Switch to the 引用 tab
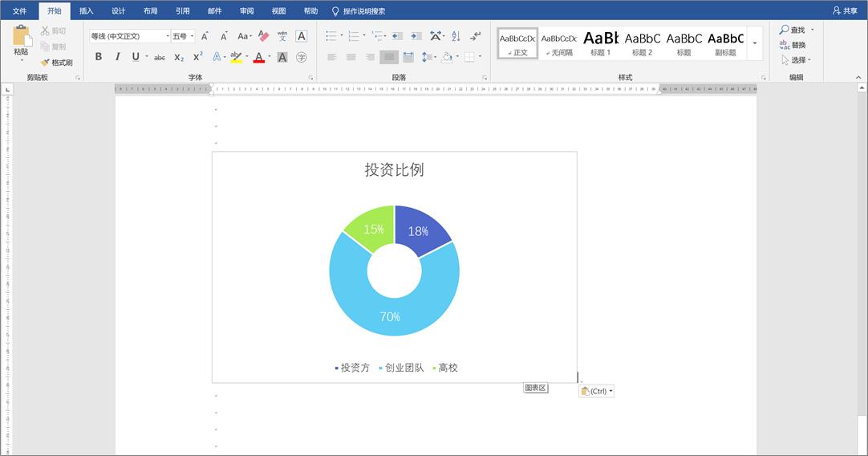Image resolution: width=868 pixels, height=456 pixels. coord(183,11)
